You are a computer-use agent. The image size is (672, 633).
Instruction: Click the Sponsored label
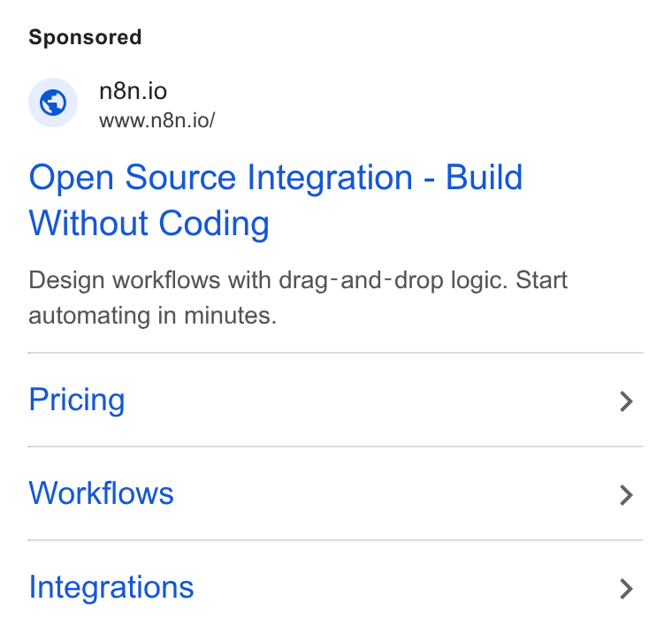click(x=85, y=37)
